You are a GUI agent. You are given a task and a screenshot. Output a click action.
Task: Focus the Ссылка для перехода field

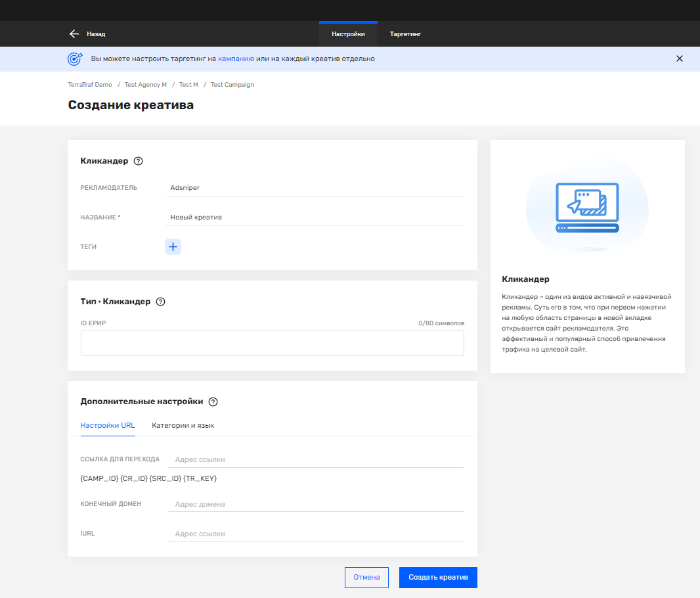[316, 459]
